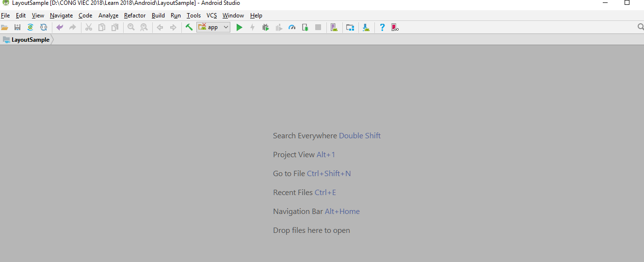Screen dimensions: 644x262
Task: Open the File menu
Action: (5, 16)
